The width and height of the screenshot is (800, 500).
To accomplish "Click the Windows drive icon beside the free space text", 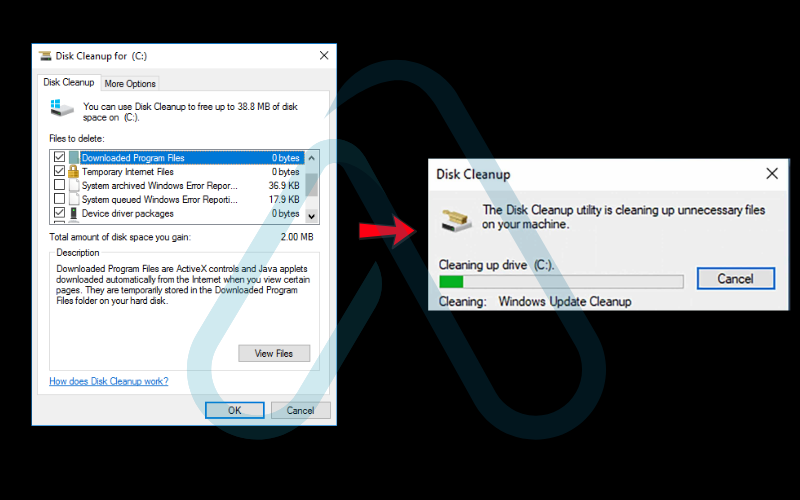I will click(62, 108).
